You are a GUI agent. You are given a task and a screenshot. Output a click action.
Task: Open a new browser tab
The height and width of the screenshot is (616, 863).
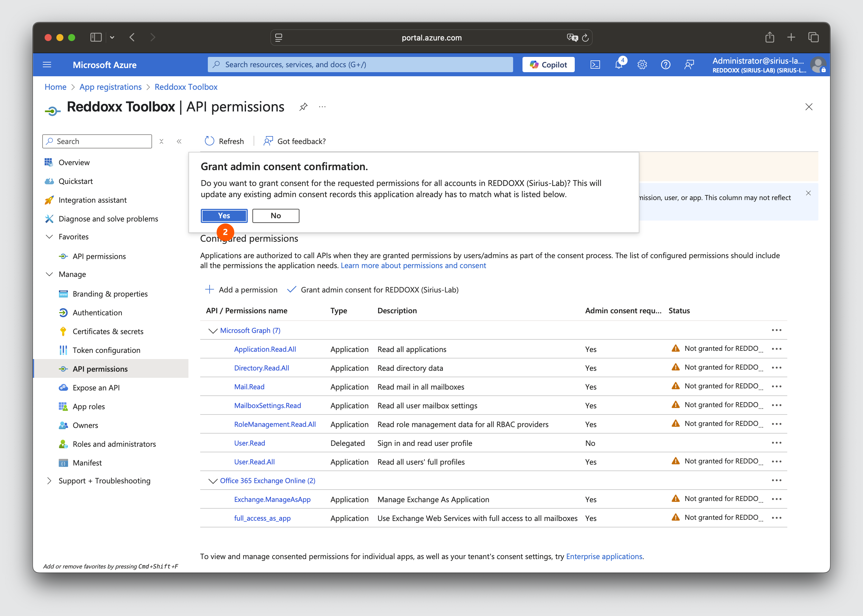click(x=791, y=37)
